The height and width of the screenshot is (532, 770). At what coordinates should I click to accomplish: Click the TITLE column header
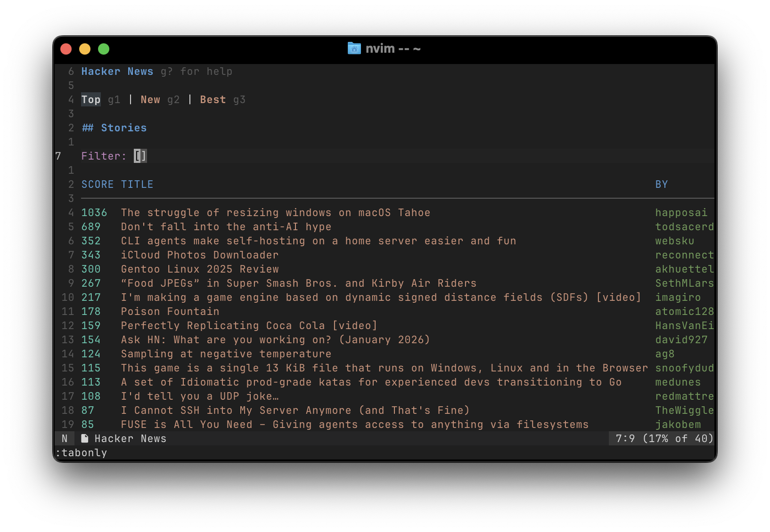[x=137, y=184]
